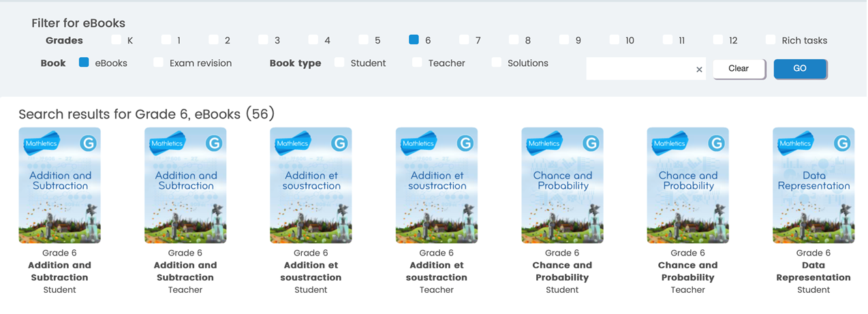Click the Clear button
868x314 pixels.
pos(739,69)
